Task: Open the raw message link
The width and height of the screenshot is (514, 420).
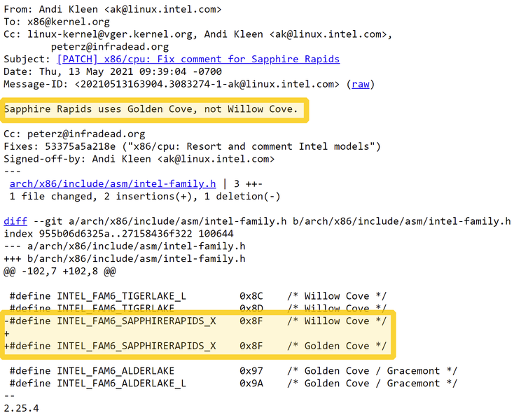Action: click(x=361, y=84)
